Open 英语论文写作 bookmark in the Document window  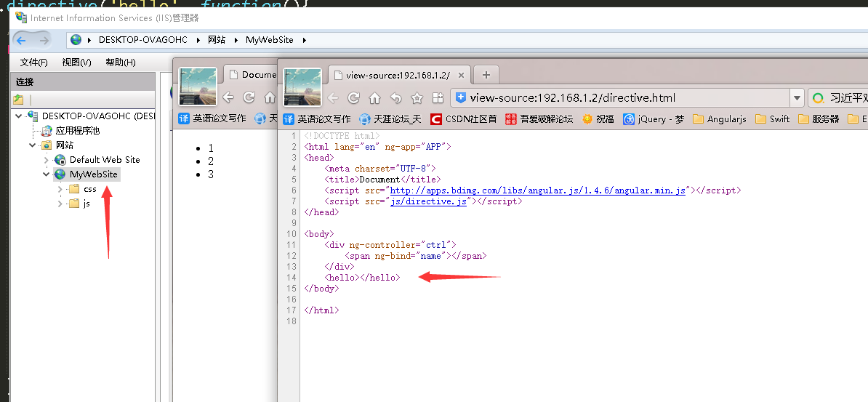coord(212,118)
